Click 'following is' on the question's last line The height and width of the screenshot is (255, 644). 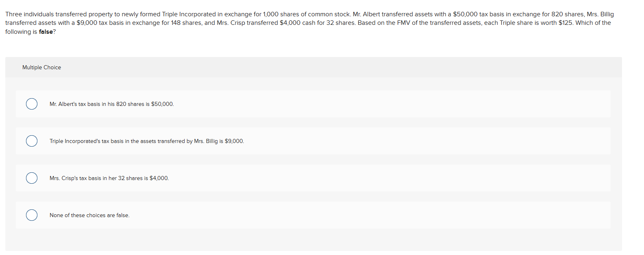tap(21, 32)
